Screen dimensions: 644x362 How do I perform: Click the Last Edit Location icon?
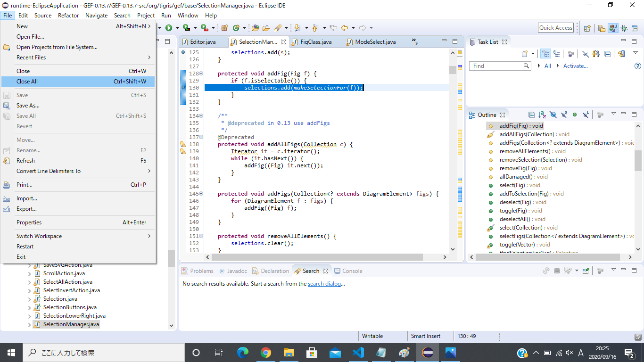pyautogui.click(x=333, y=28)
